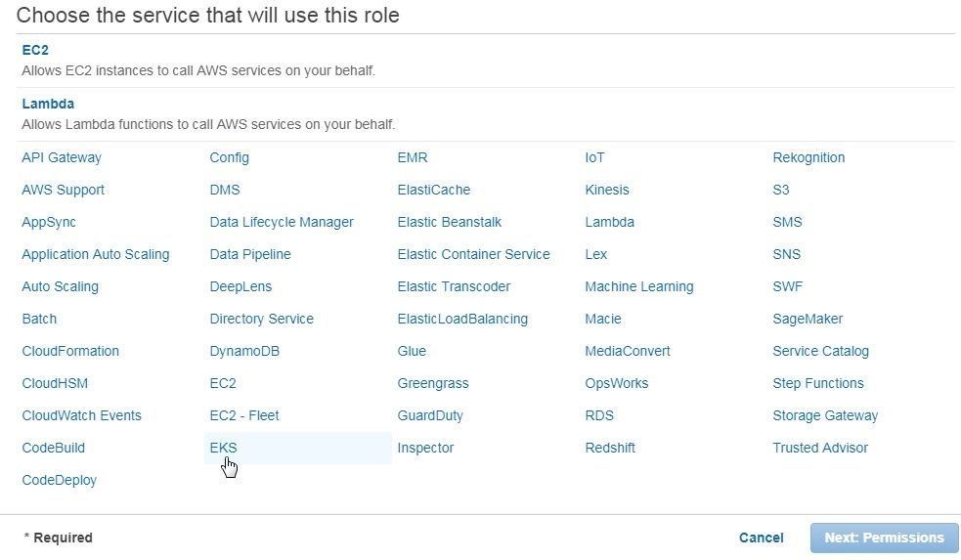Select Trusted Advisor service
Image resolution: width=961 pixels, height=560 pixels.
coord(820,448)
